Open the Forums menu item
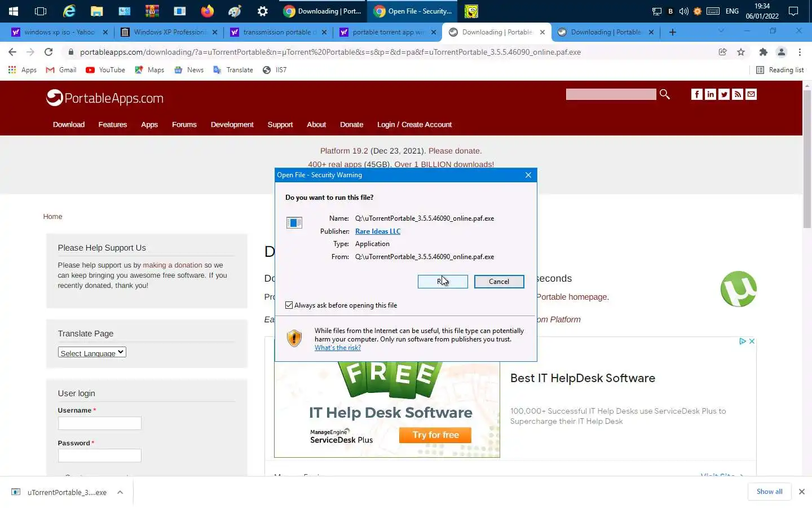Image resolution: width=812 pixels, height=508 pixels. (184, 125)
